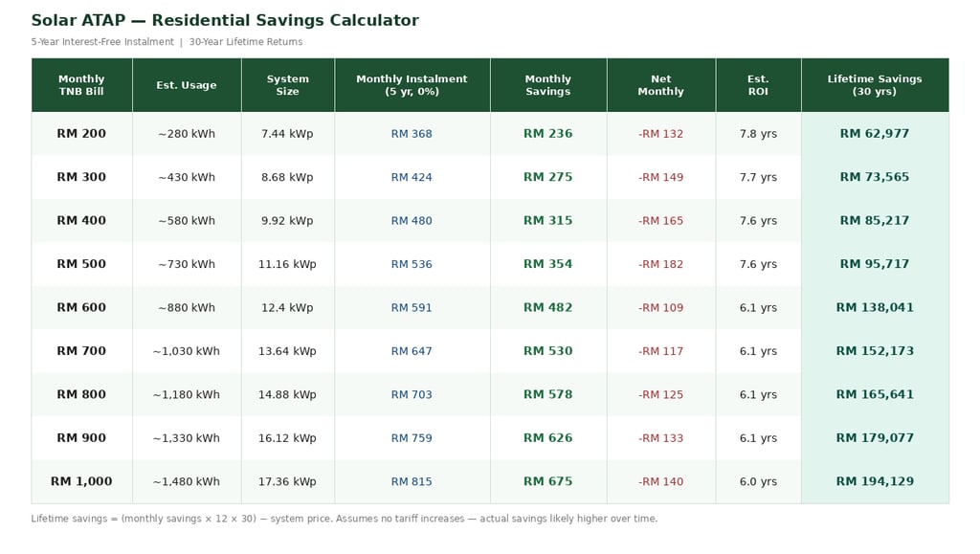Viewport: 980px width, 554px height.
Task: Select the Lifetime Savings header cell
Action: (875, 85)
